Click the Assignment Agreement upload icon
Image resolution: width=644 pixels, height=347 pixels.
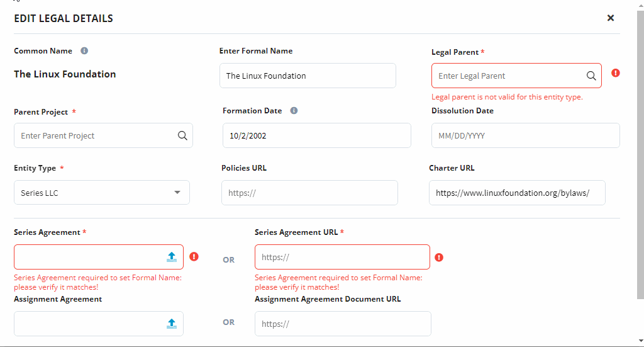tap(172, 324)
